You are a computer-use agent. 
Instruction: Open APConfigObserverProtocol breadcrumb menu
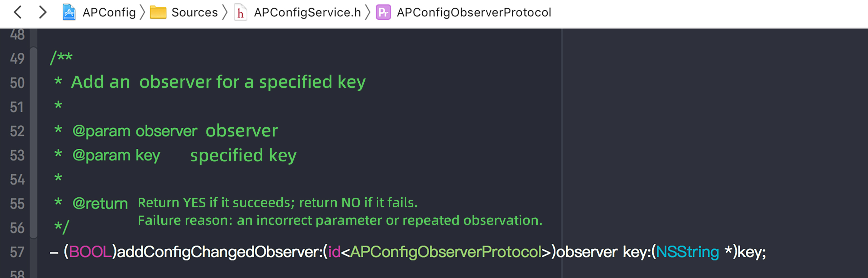coord(474,12)
